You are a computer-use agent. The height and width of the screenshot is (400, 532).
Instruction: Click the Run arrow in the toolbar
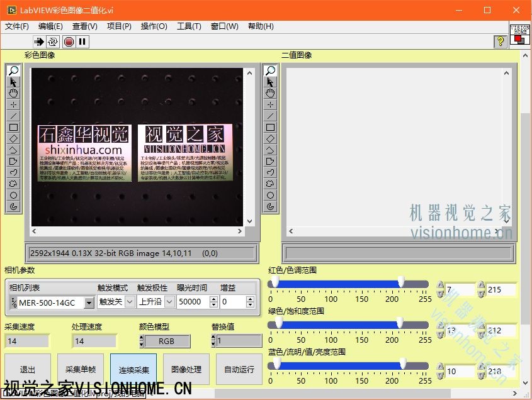click(x=39, y=42)
